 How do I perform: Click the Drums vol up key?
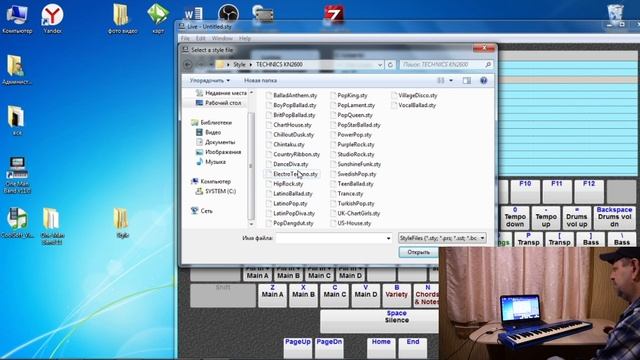577,217
